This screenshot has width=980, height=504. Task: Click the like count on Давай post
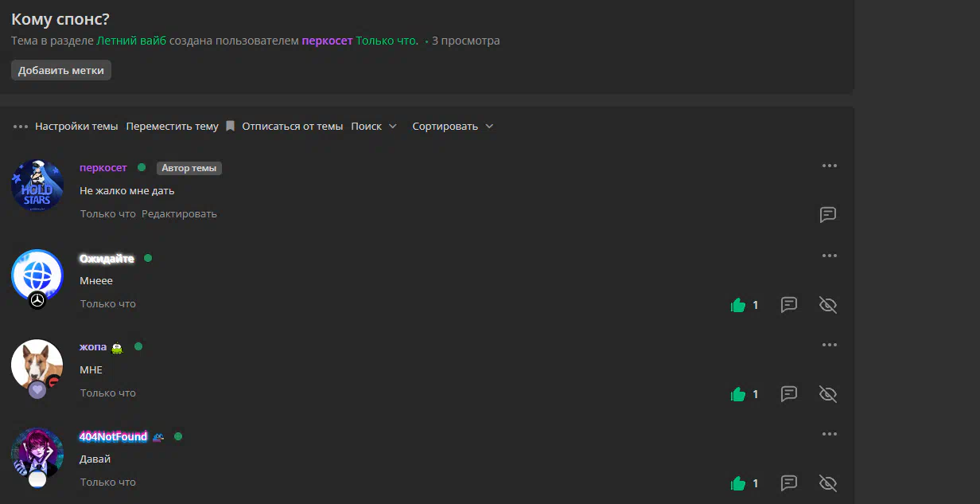tap(756, 483)
